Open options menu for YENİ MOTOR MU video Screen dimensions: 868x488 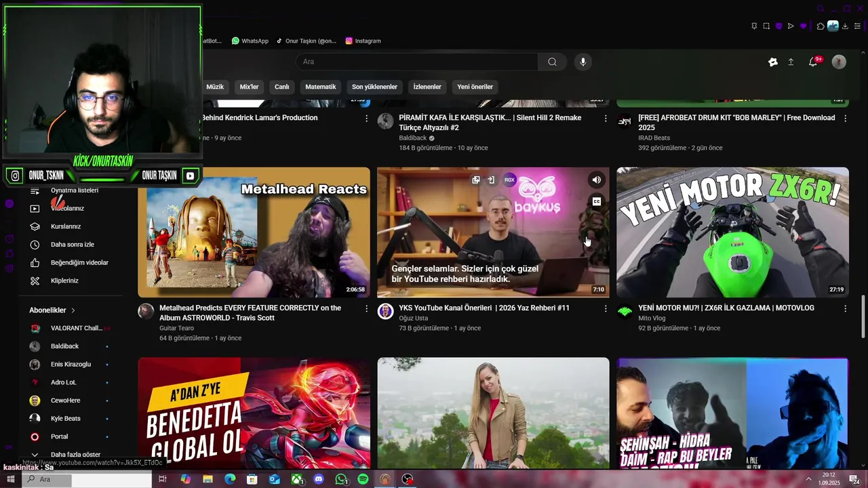click(x=845, y=308)
